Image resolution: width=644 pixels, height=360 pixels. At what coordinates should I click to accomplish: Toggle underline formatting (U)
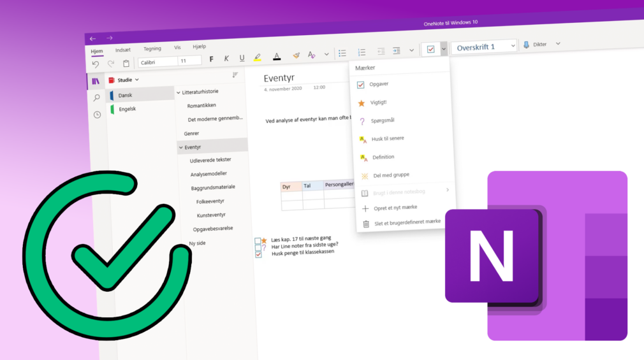(242, 58)
